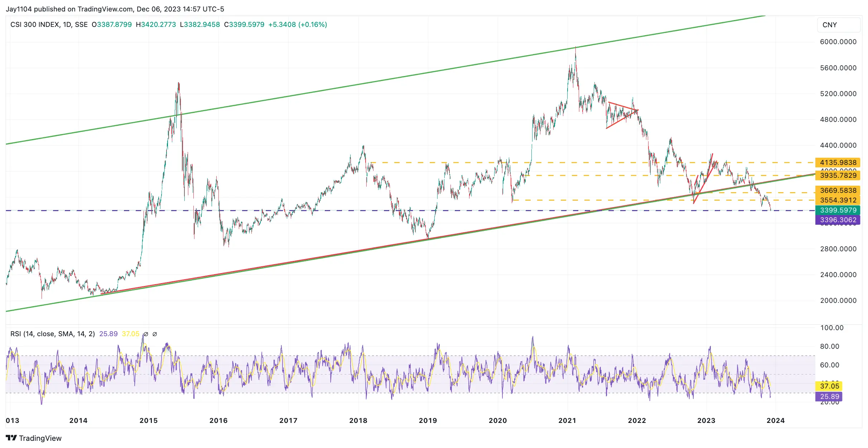
Task: Select the 4135.9838 orange price label
Action: tap(838, 162)
